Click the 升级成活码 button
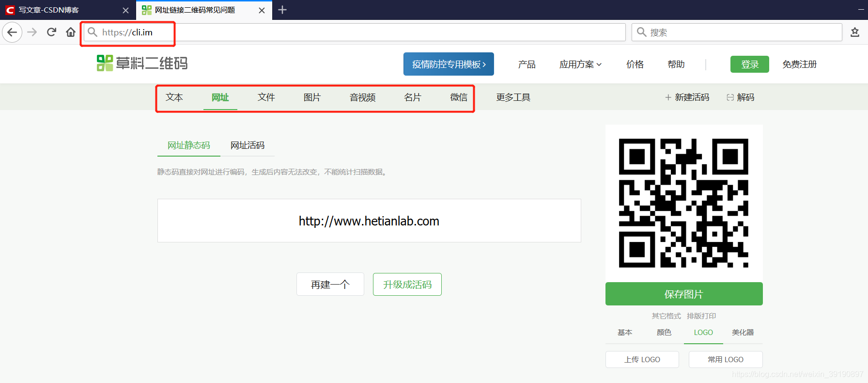The image size is (868, 383). point(407,284)
